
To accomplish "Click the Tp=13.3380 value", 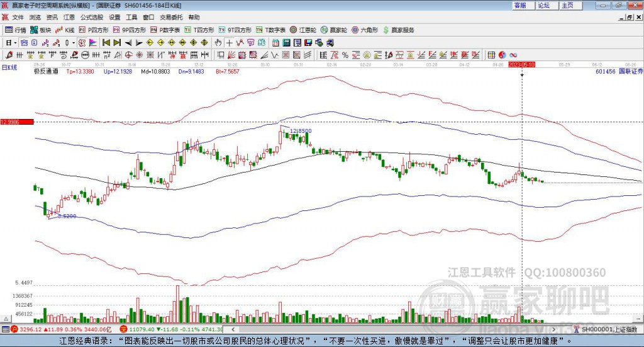I will tap(80, 72).
